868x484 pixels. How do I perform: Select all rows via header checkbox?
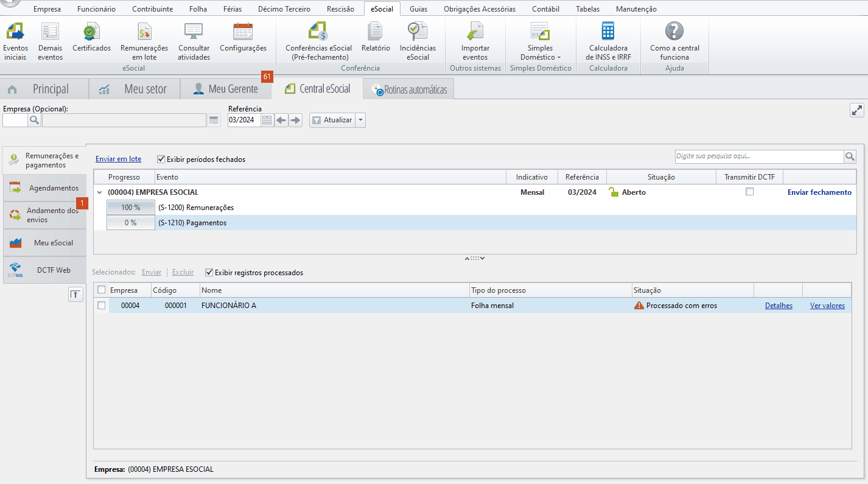[102, 290]
